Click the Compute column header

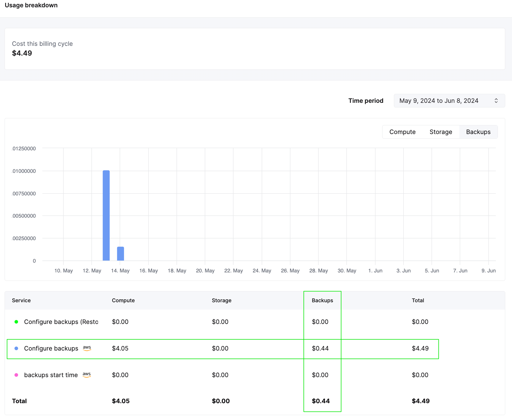(x=123, y=300)
